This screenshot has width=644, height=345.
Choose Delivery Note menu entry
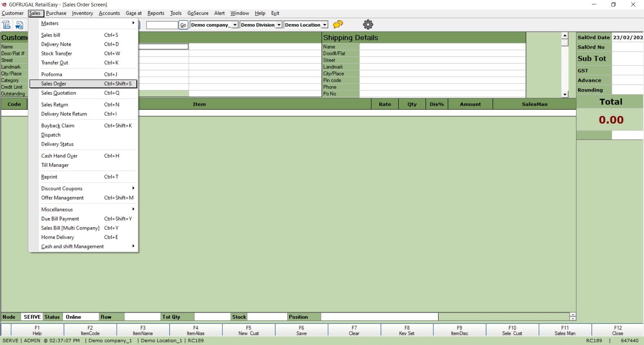tap(84, 44)
